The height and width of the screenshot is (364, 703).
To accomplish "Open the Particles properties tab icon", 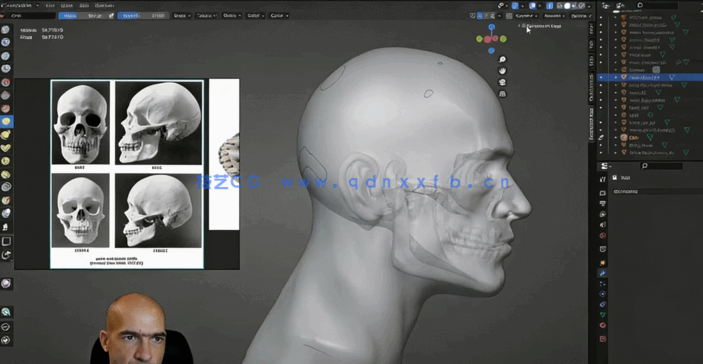I will (603, 283).
